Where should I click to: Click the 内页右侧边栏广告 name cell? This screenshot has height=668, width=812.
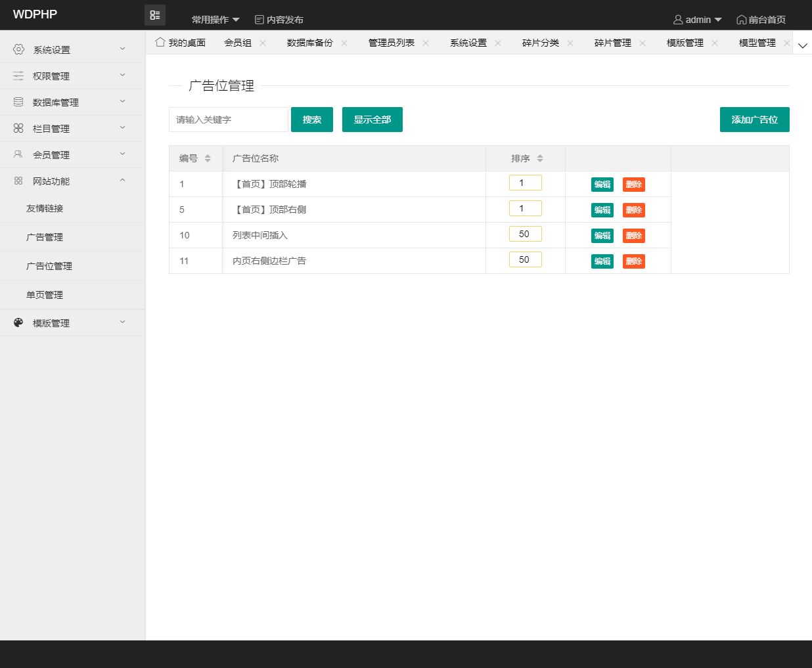(354, 261)
